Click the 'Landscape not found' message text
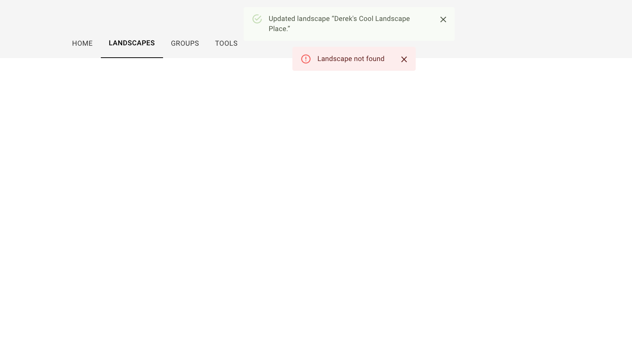Viewport: 632px width, 364px height. pos(351,59)
